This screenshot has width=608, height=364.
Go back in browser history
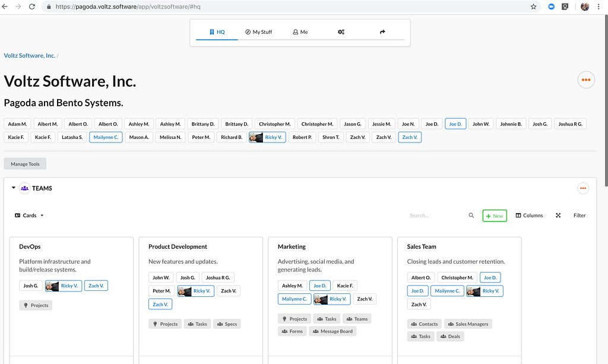click(x=5, y=7)
